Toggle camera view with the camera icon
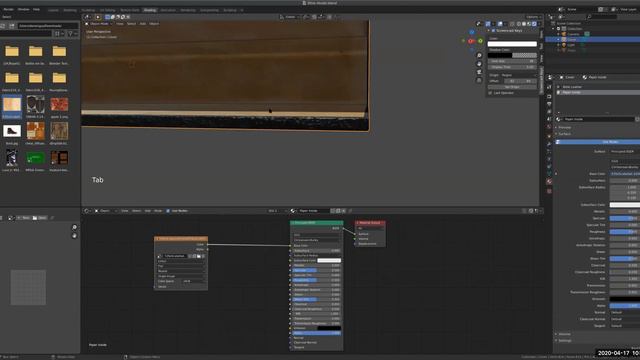This screenshot has height=360, width=640. [x=479, y=72]
